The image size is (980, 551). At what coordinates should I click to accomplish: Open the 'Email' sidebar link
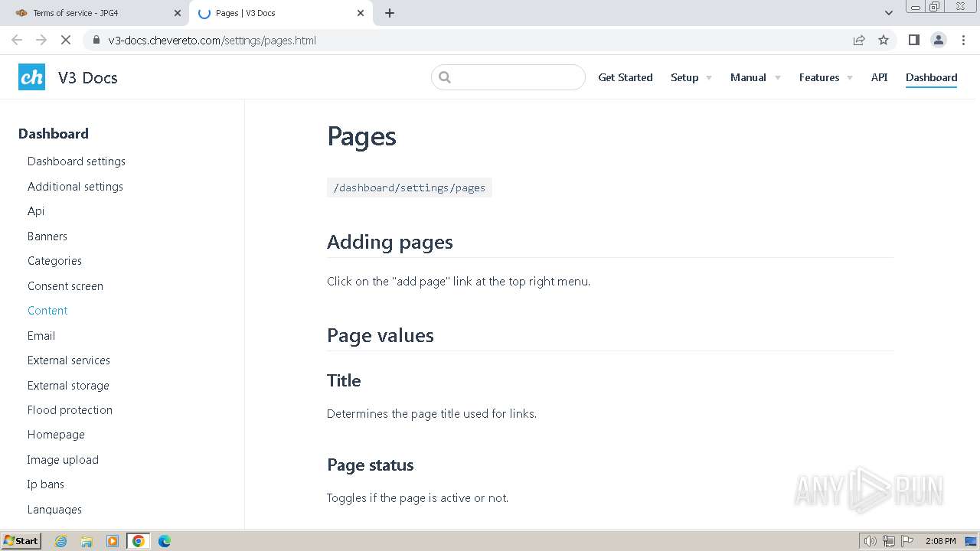coord(41,336)
